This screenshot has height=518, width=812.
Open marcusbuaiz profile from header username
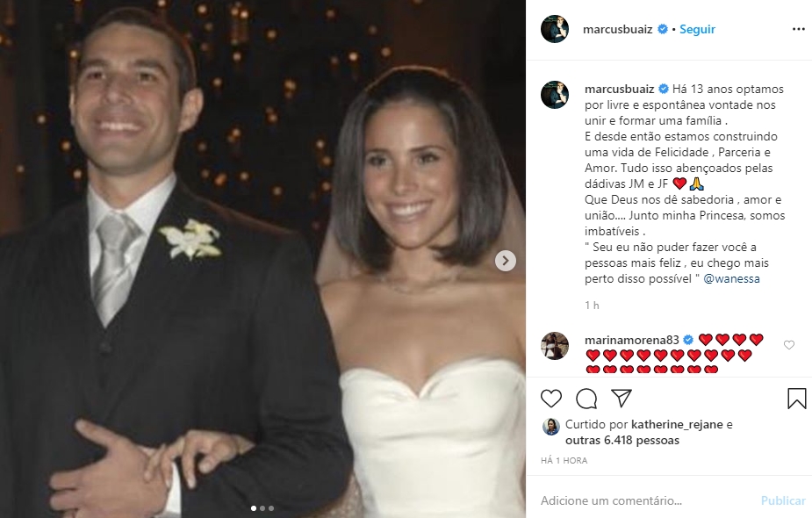pyautogui.click(x=618, y=29)
